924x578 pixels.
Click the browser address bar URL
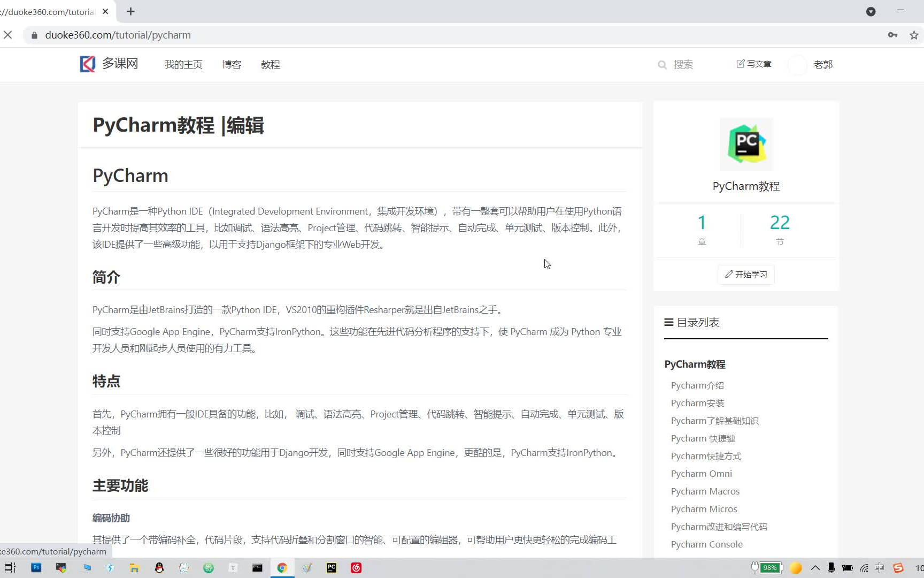118,35
